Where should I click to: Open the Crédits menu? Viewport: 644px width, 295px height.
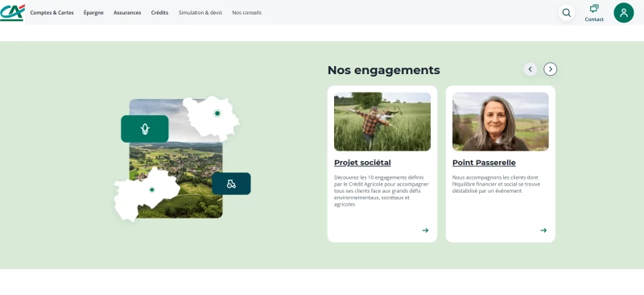pos(159,13)
